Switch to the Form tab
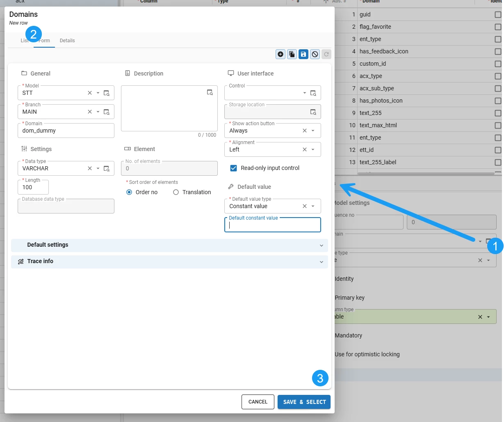Image resolution: width=504 pixels, height=422 pixels. click(x=44, y=41)
